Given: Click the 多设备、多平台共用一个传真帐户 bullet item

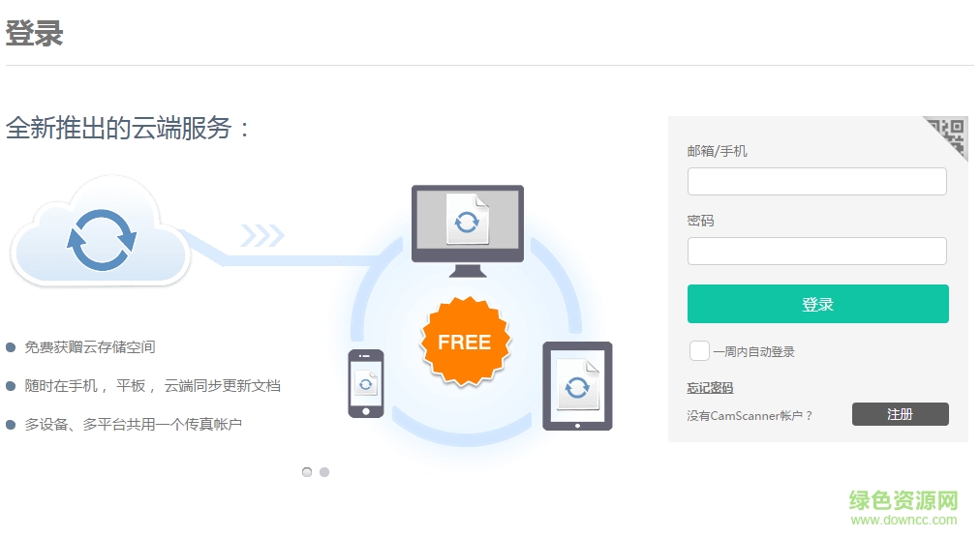Looking at the screenshot, I should point(124,425).
